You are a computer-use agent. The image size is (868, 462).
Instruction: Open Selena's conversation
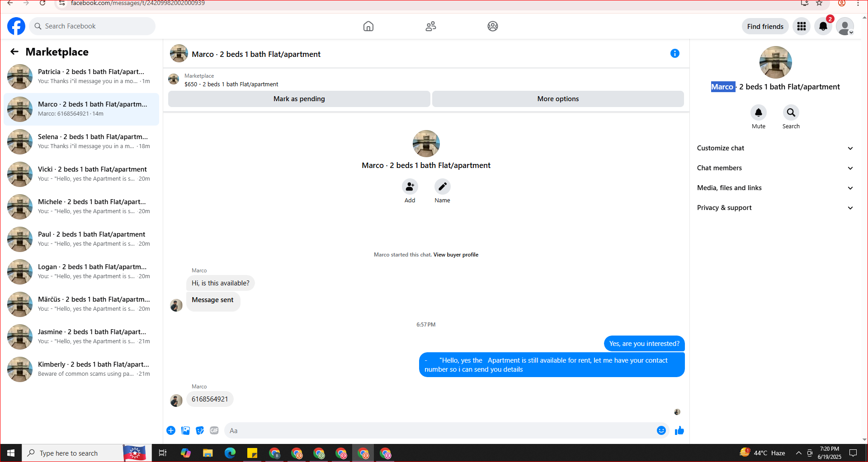(81, 142)
